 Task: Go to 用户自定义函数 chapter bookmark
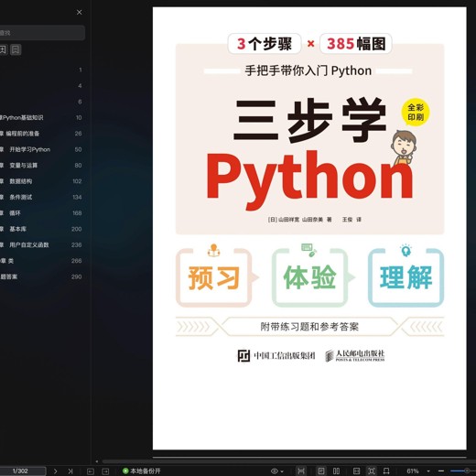(41, 244)
